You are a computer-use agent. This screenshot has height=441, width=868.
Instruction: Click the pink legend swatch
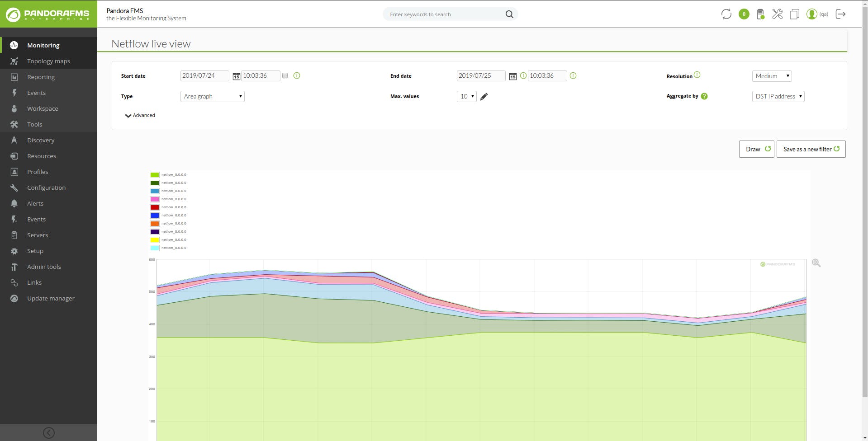(155, 199)
